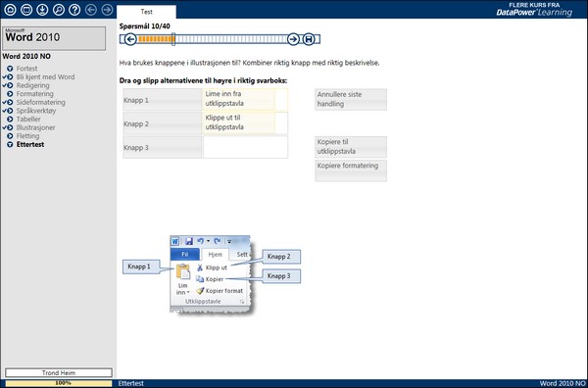
Task: Open undo dropdown arrow in the illustration
Action: pos(208,241)
